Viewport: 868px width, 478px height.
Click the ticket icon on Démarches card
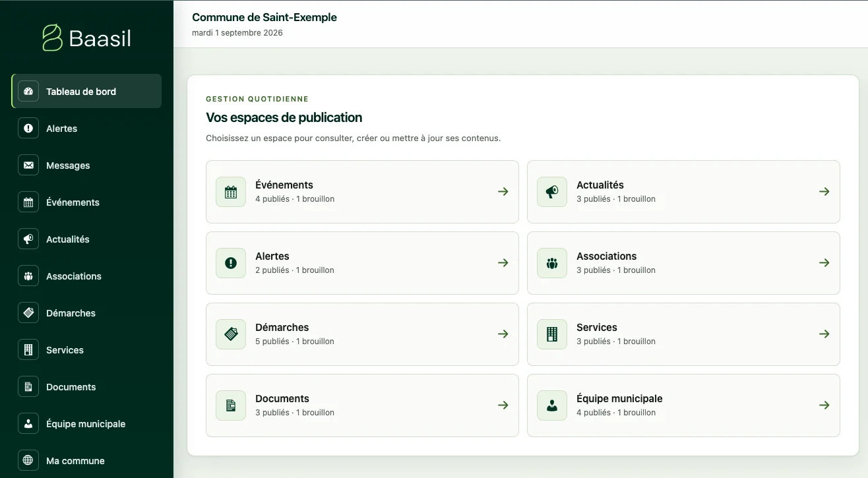231,334
